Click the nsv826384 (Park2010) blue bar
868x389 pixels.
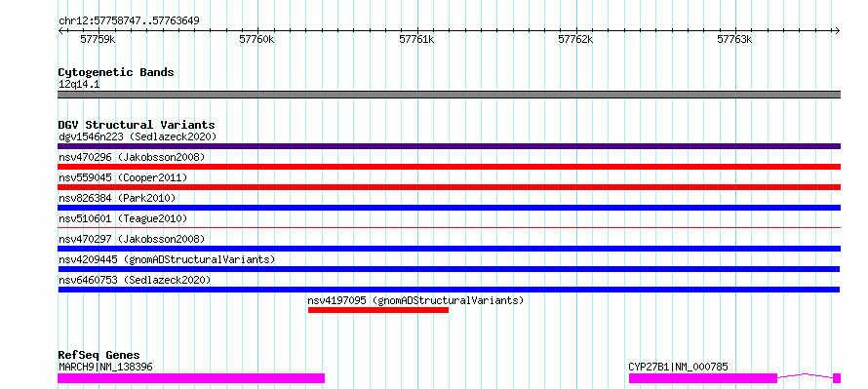(x=449, y=208)
